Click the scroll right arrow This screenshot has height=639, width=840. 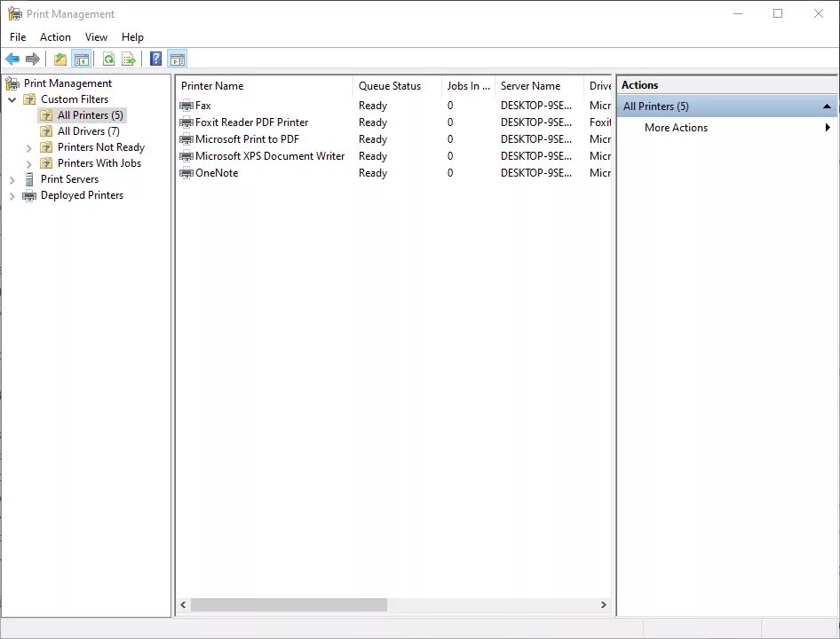point(603,604)
